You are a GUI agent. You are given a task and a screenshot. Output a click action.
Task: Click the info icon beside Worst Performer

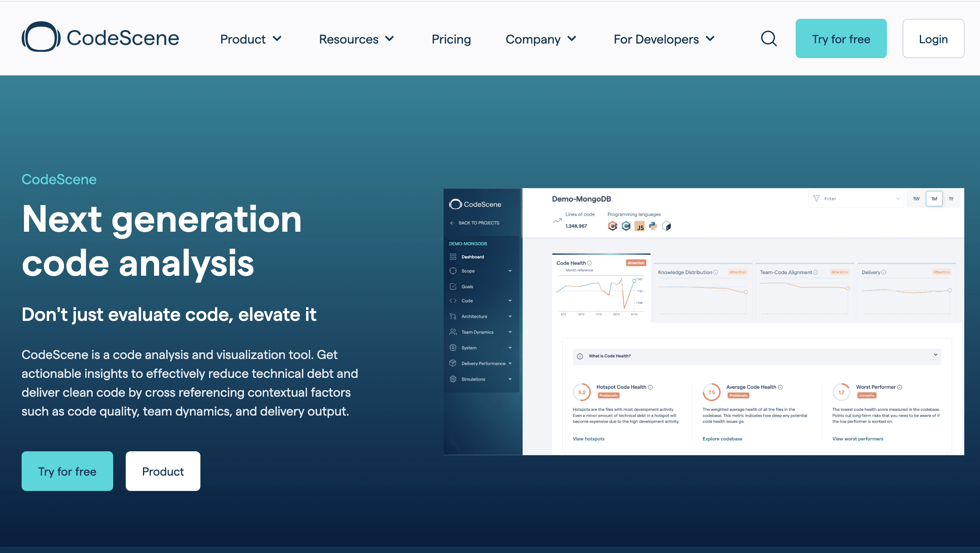pyautogui.click(x=900, y=387)
